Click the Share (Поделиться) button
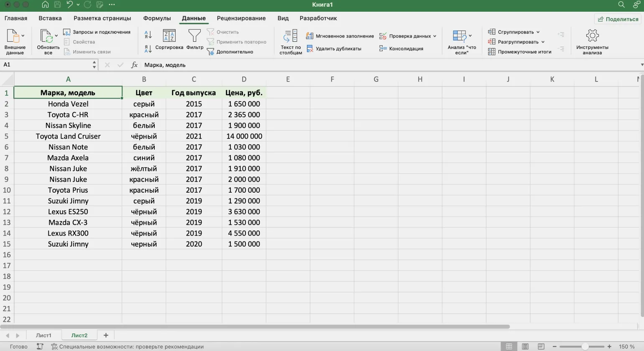Viewport: 644px width, 351px height. (x=618, y=19)
